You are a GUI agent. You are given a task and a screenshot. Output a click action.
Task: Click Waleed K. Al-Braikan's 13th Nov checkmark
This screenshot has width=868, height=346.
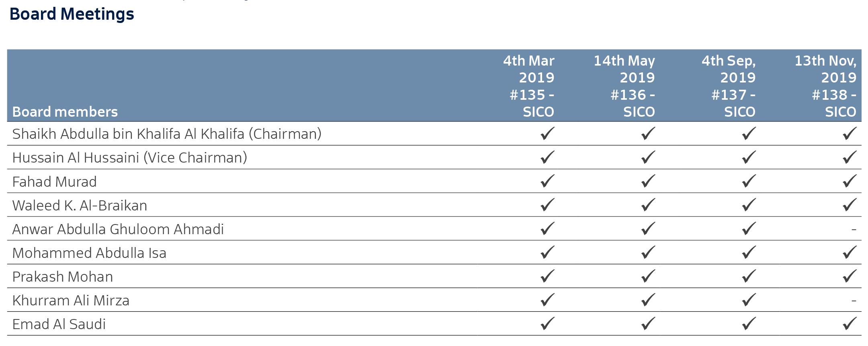(850, 204)
